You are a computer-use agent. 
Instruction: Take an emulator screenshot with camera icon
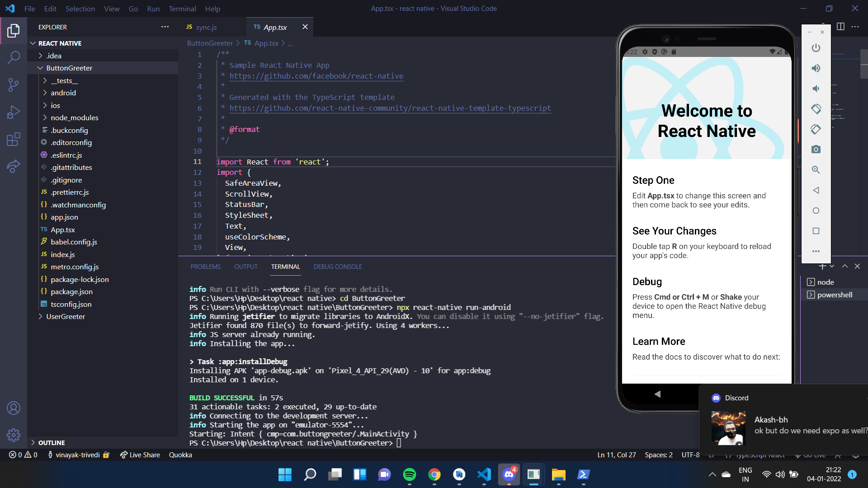coord(816,150)
